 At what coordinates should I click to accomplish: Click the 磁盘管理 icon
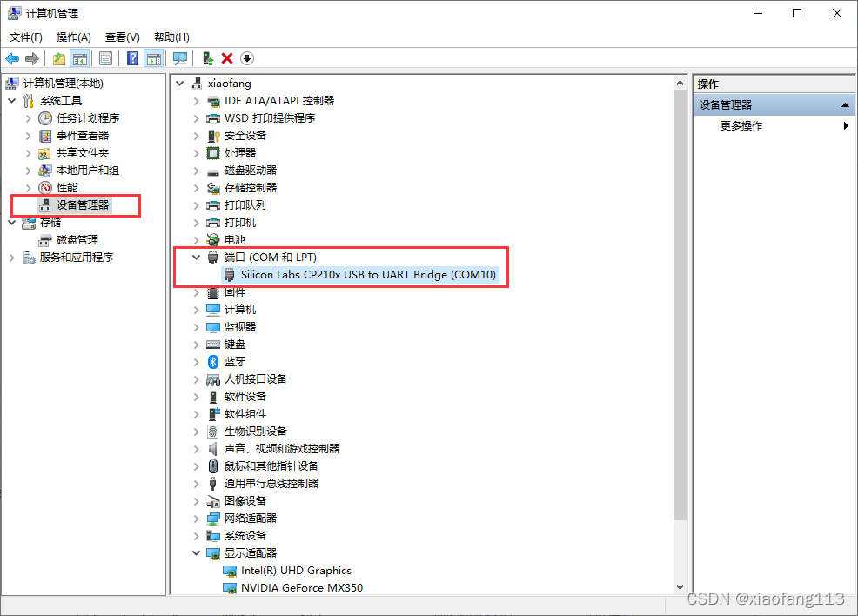(45, 240)
